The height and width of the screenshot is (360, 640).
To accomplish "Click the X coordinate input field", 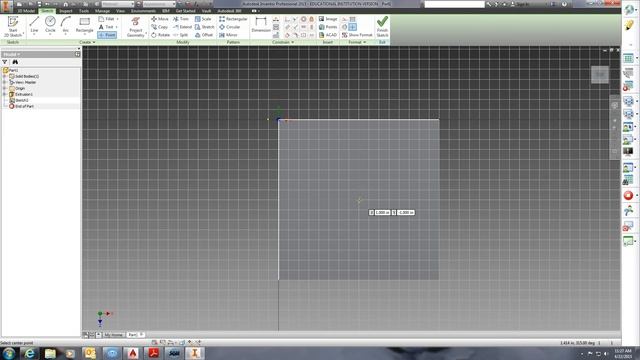I will pyautogui.click(x=382, y=213).
